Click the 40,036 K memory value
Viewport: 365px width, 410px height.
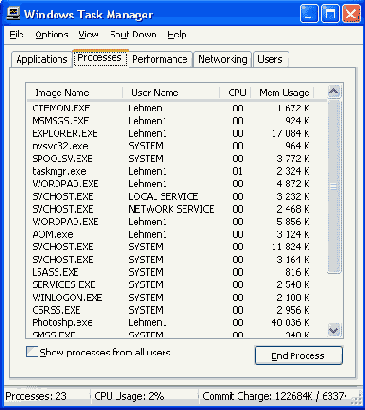pos(290,323)
